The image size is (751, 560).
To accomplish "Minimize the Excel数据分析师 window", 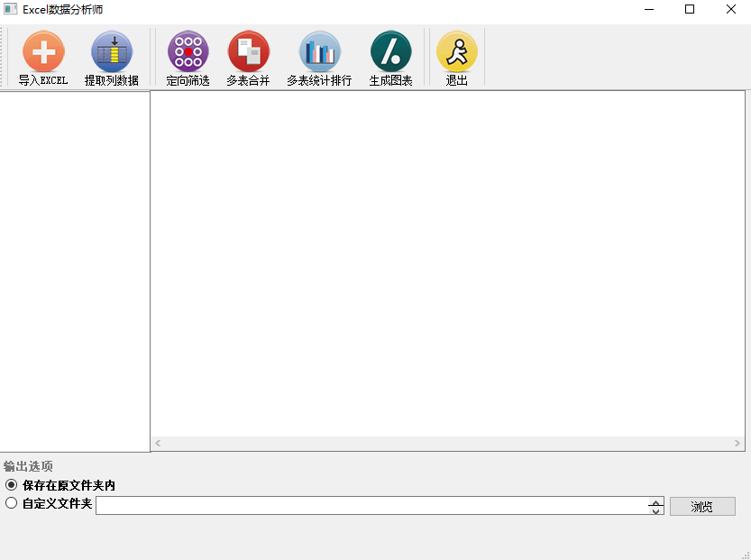I will point(646,10).
